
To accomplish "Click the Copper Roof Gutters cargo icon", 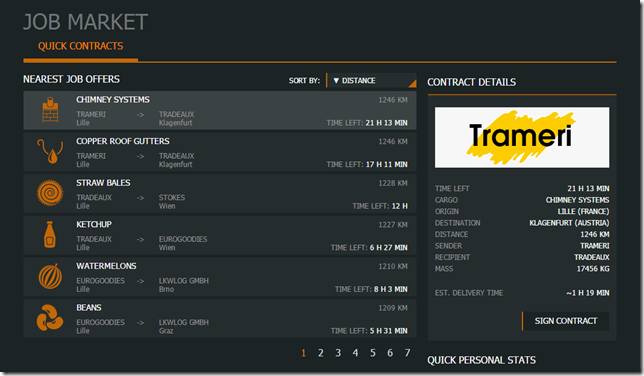I will [x=50, y=151].
